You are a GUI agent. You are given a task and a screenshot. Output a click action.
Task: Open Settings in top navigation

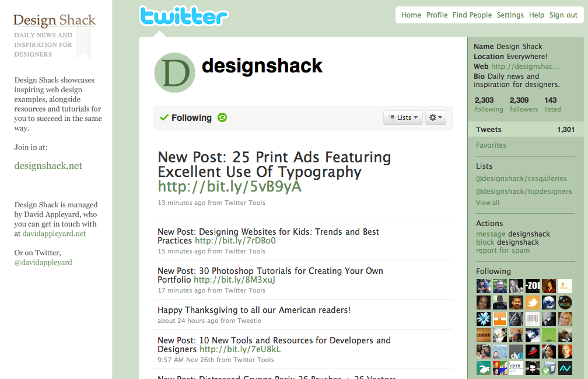tap(510, 15)
